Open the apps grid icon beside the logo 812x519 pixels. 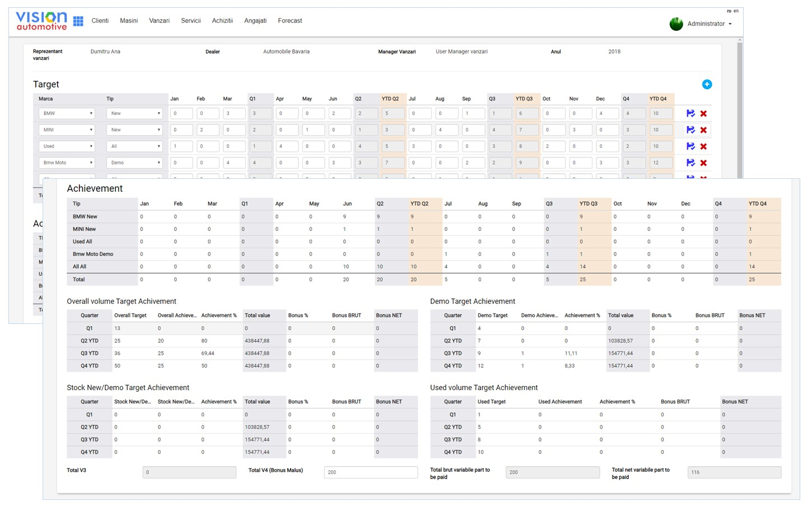(x=78, y=21)
